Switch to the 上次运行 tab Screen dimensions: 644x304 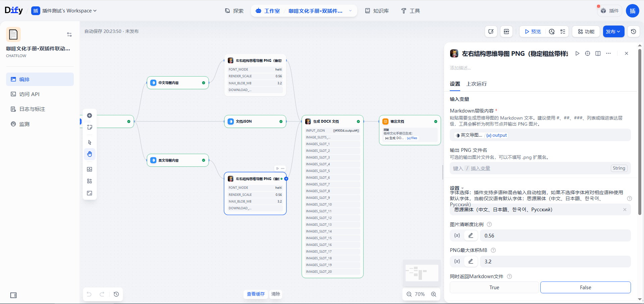click(476, 84)
